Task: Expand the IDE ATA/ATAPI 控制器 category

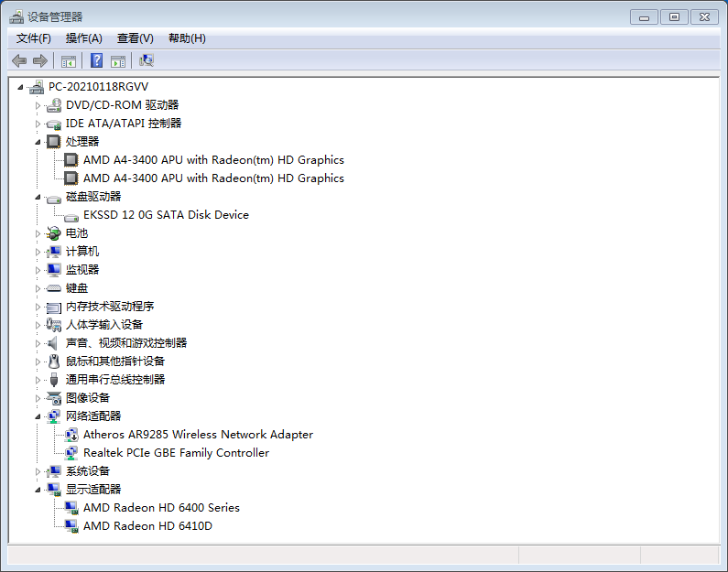Action: pyautogui.click(x=38, y=124)
